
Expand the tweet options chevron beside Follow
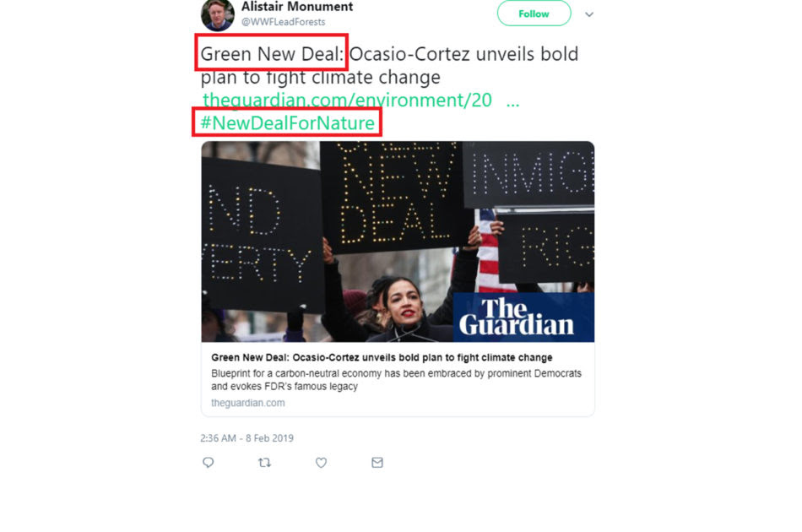(x=589, y=14)
